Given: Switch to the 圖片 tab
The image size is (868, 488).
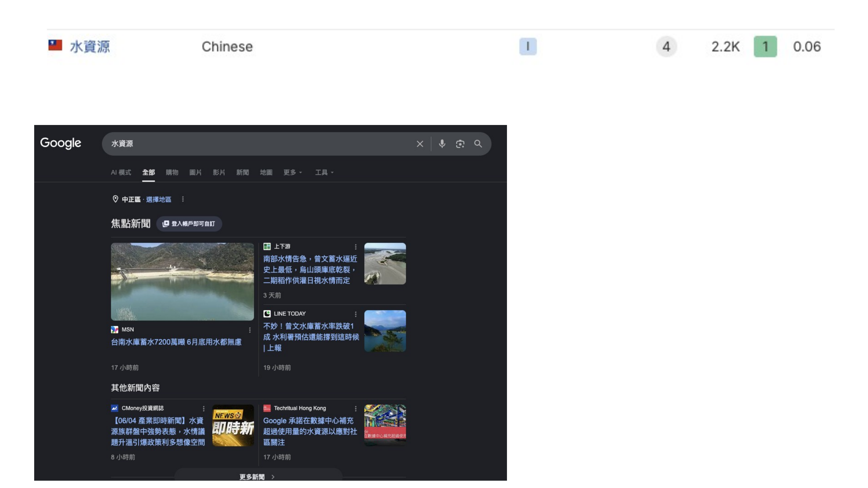Looking at the screenshot, I should 195,172.
